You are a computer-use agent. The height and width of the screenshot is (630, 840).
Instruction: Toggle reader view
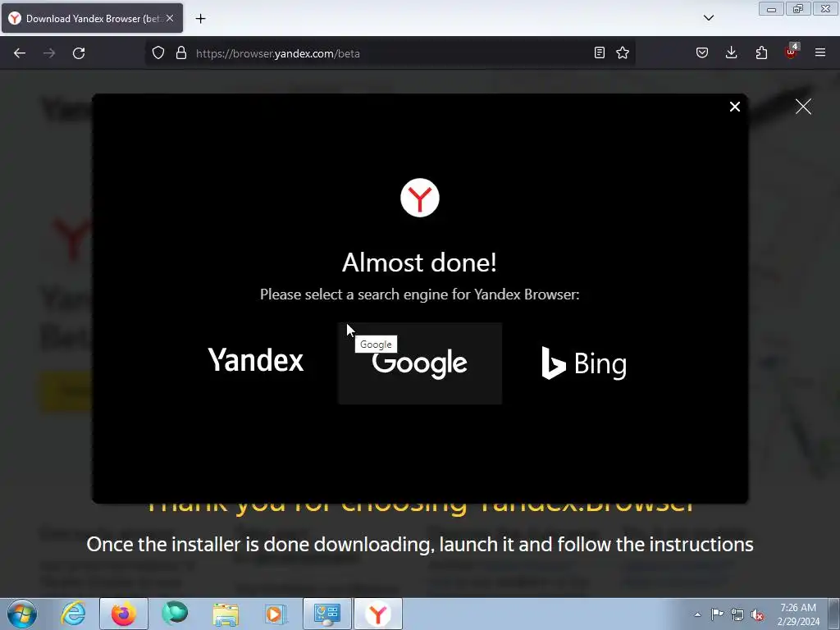600,52
